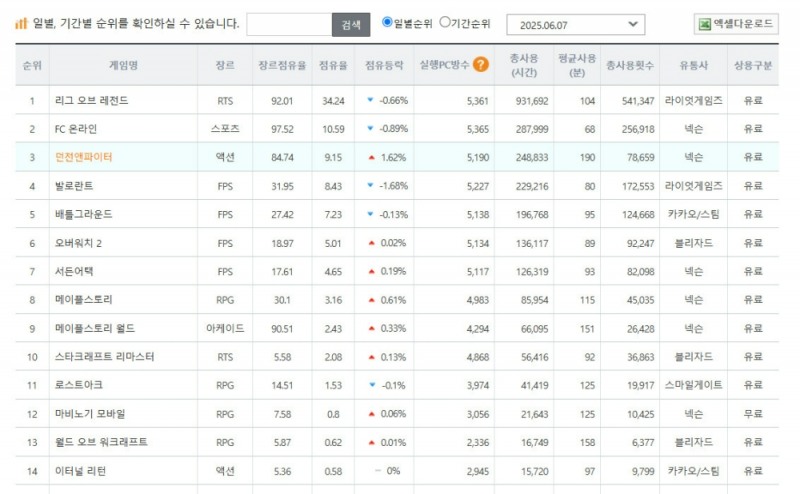Image resolution: width=800 pixels, height=494 pixels.
Task: Click the 유통사 column header
Action: [693, 65]
